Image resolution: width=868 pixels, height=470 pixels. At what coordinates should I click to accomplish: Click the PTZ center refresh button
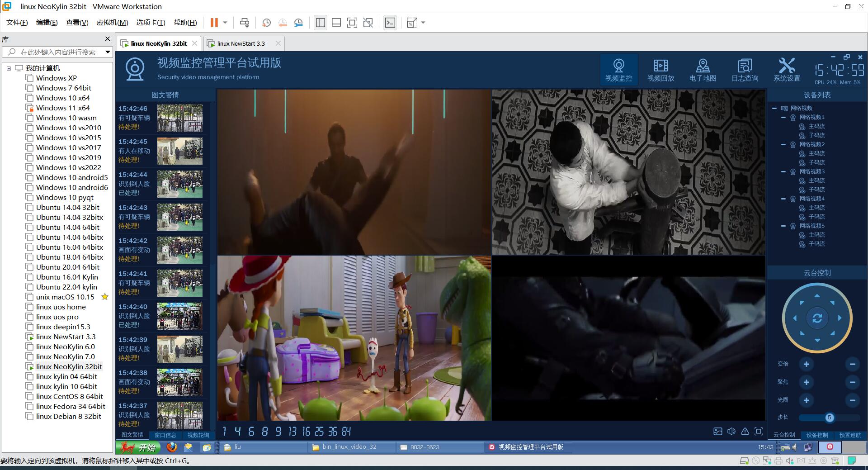pos(817,318)
